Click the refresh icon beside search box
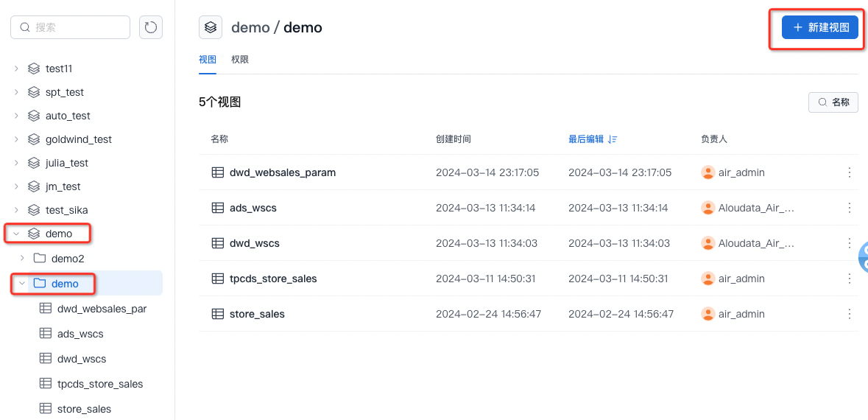The image size is (868, 420). pyautogui.click(x=151, y=27)
